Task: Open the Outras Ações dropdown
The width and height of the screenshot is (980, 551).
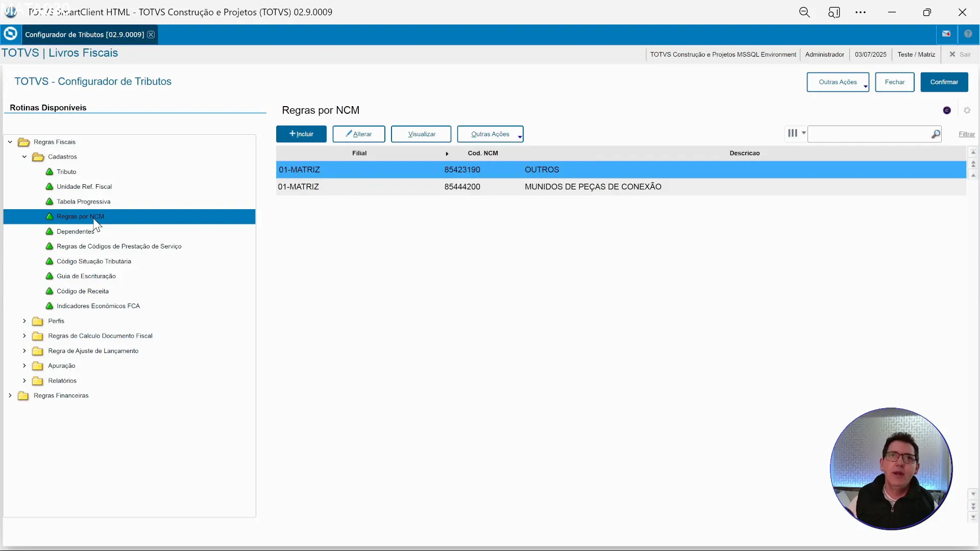Action: (491, 134)
